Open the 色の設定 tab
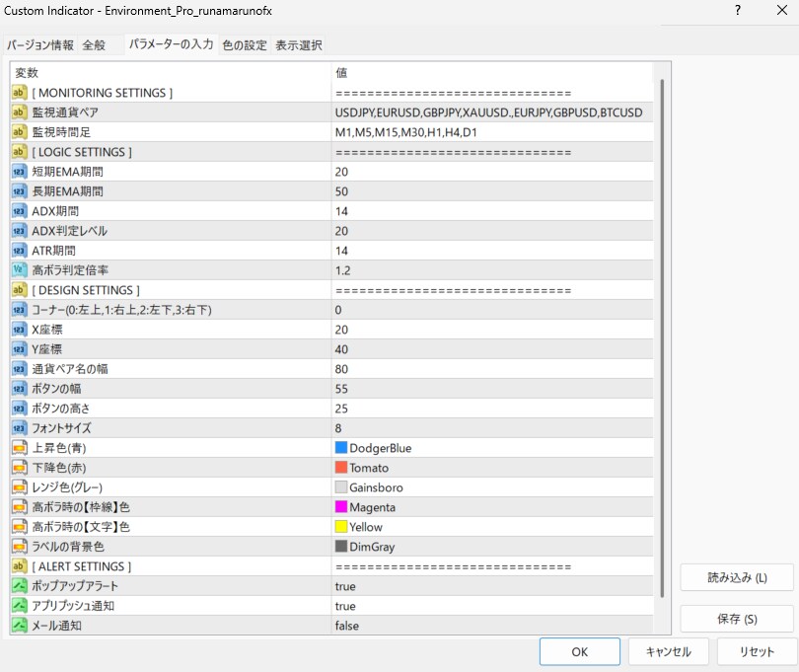Screen dimensions: 799x672 click(245, 45)
